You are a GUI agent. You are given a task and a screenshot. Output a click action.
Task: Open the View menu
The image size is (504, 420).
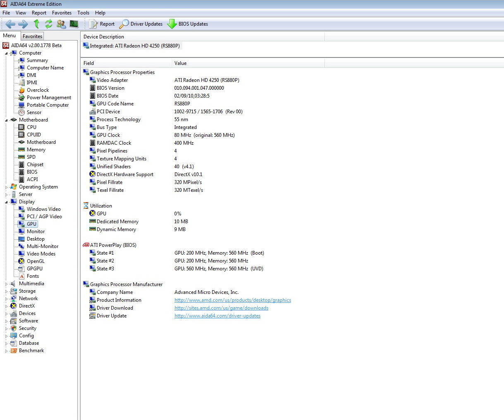point(21,13)
